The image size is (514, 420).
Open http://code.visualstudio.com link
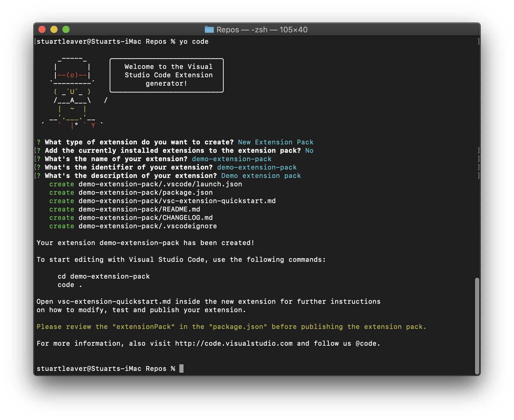coord(233,343)
